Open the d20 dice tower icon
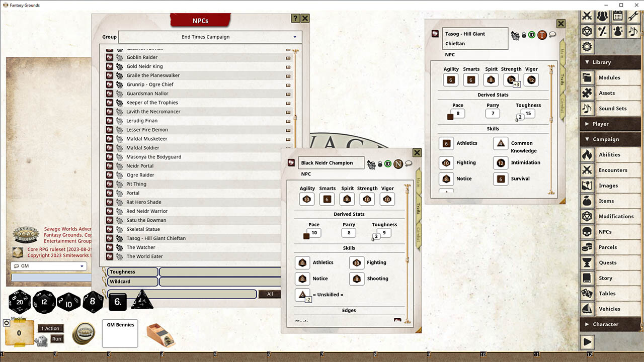The image size is (644, 362). pyautogui.click(x=587, y=31)
